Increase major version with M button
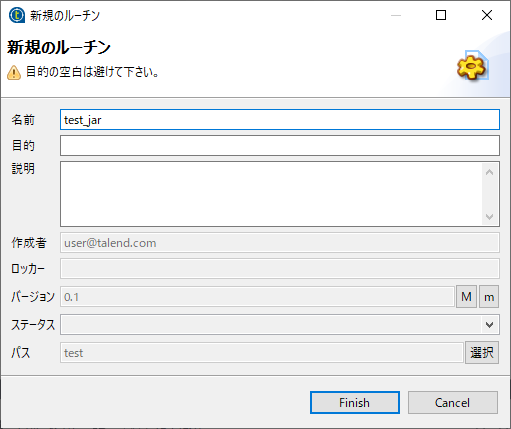 pyautogui.click(x=466, y=296)
